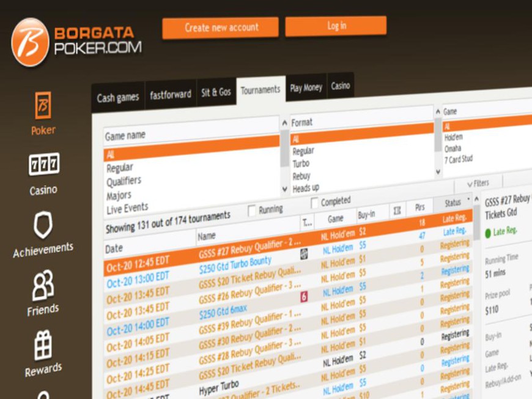Image resolution: width=532 pixels, height=399 pixels.
Task: Select the GSSS #26 Rebuy Qualifier tournament
Action: 249,293
